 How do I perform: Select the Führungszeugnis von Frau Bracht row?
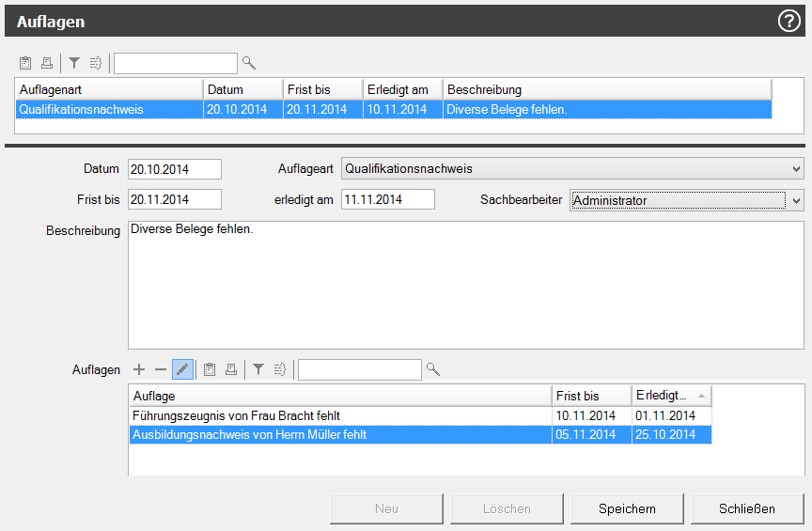[338, 415]
